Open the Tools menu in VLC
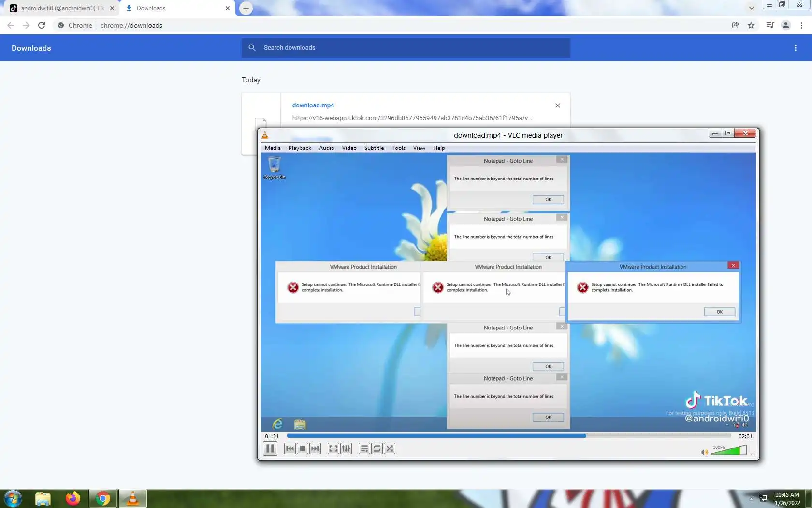812x508 pixels. (398, 148)
